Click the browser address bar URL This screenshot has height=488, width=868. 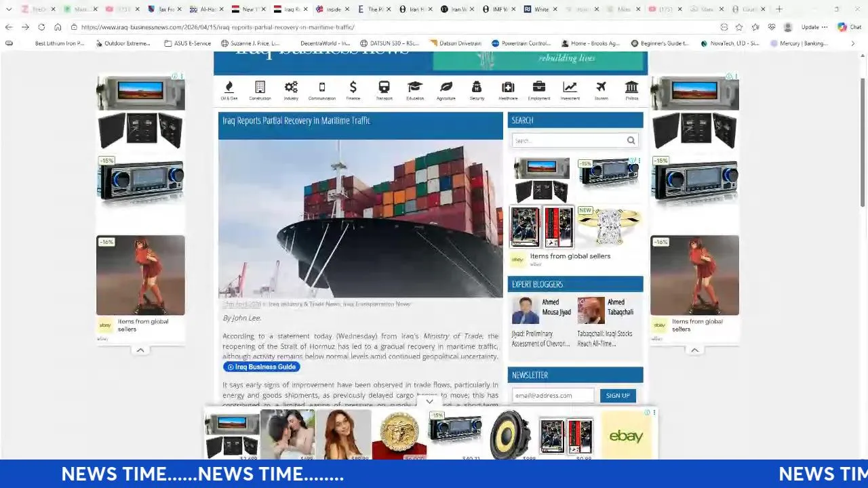tap(217, 27)
